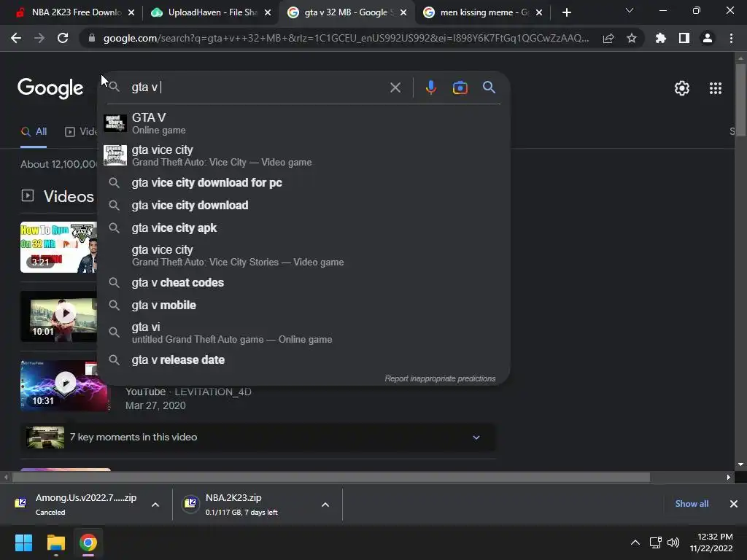This screenshot has height=560, width=747.
Task: Open the volume tray icon
Action: (673, 542)
